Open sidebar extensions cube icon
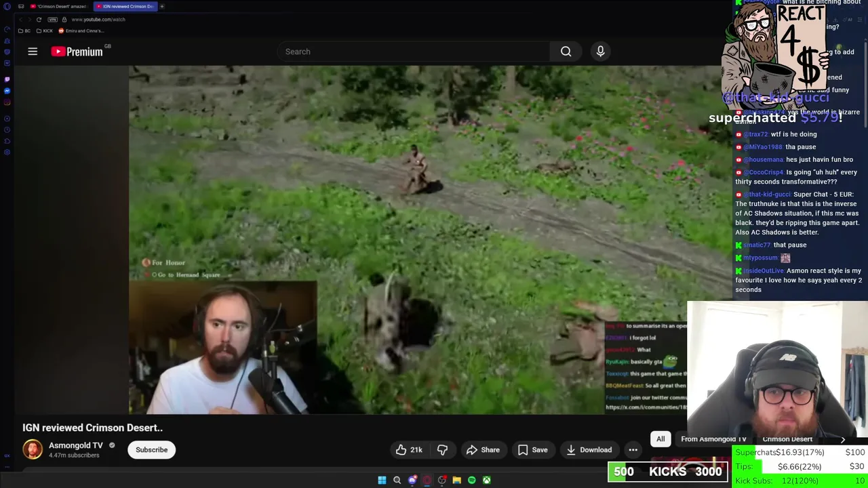The width and height of the screenshot is (868, 488). (7, 141)
